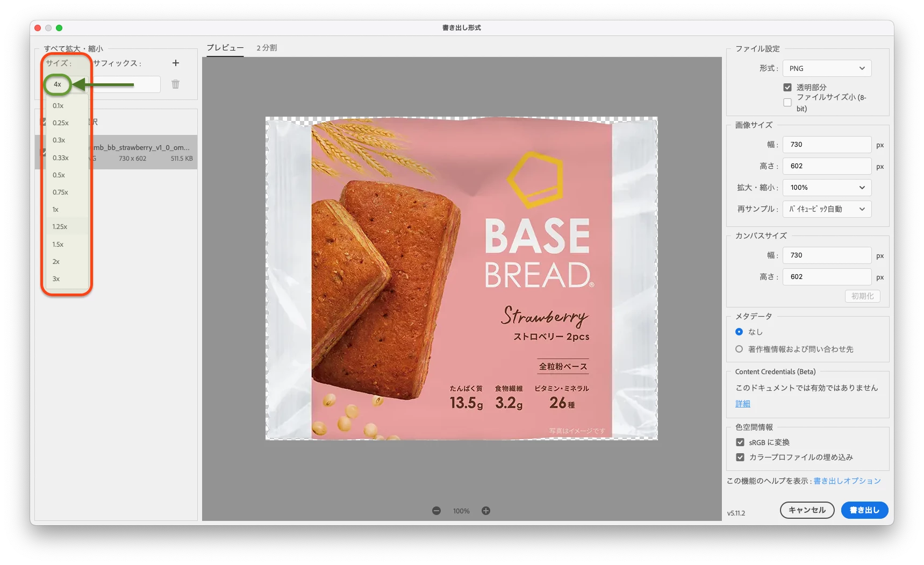Click the suffix input field
The height and width of the screenshot is (565, 924).
[x=126, y=84]
